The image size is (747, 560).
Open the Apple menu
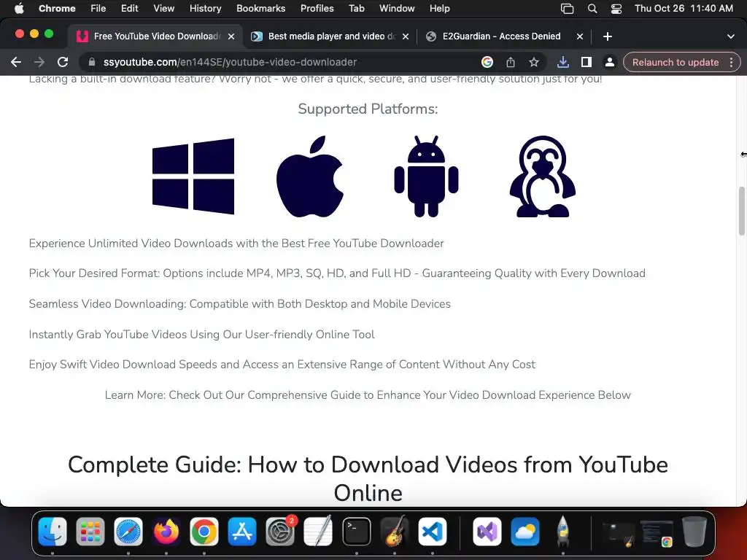point(19,8)
